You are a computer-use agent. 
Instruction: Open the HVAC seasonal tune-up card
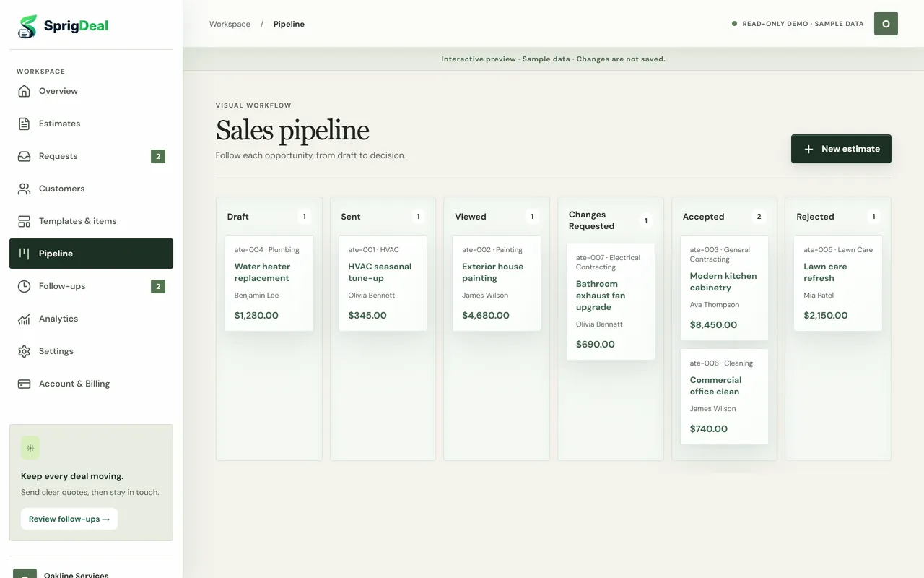[383, 283]
